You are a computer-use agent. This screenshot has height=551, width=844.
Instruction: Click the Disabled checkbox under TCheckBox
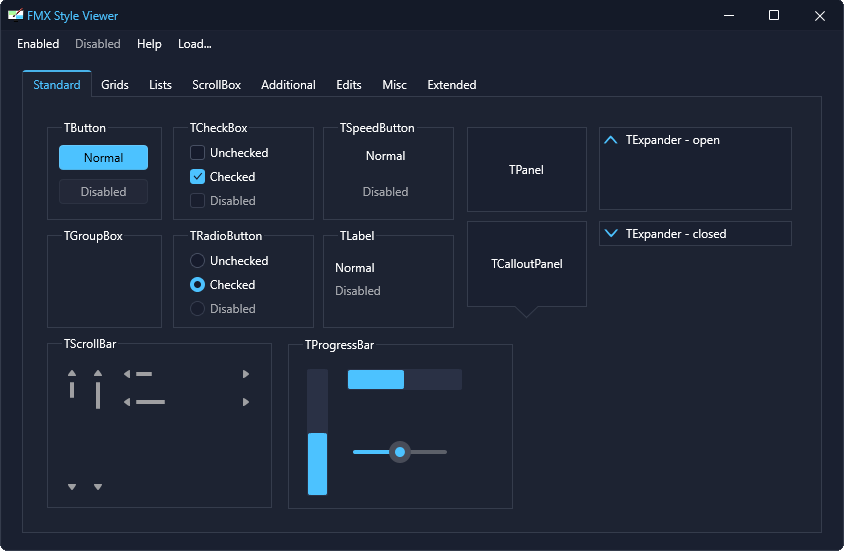coord(198,201)
